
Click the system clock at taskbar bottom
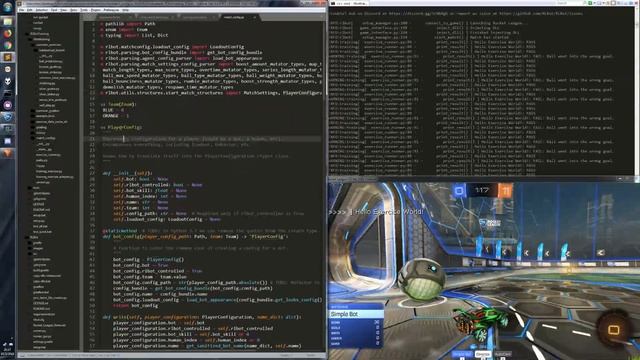pos(7,352)
